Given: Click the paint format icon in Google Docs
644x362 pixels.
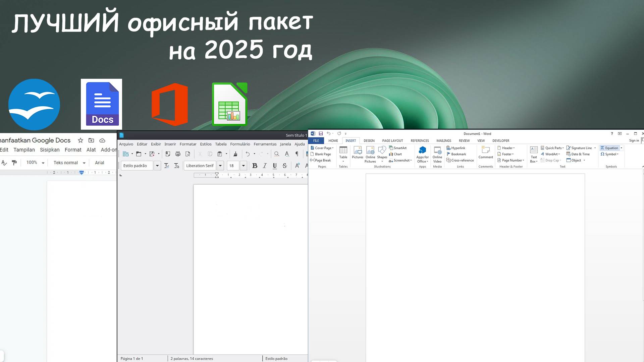Looking at the screenshot, I should [x=14, y=163].
